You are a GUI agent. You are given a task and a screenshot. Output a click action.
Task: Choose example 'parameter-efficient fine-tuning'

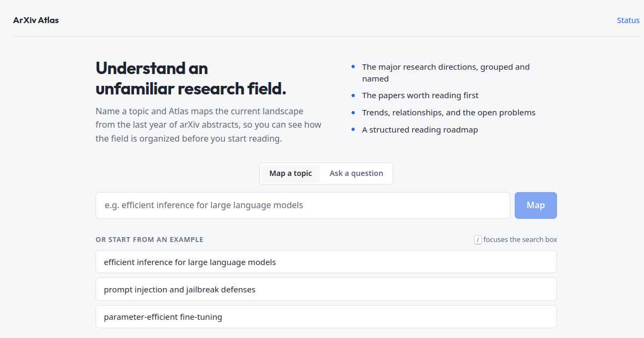point(326,317)
